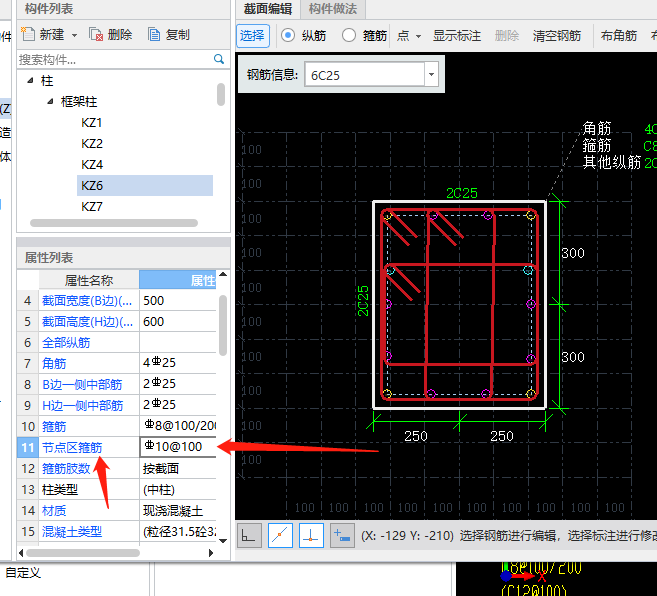Collapse the 框架柱 tree node
657x596 pixels.
click(x=50, y=101)
